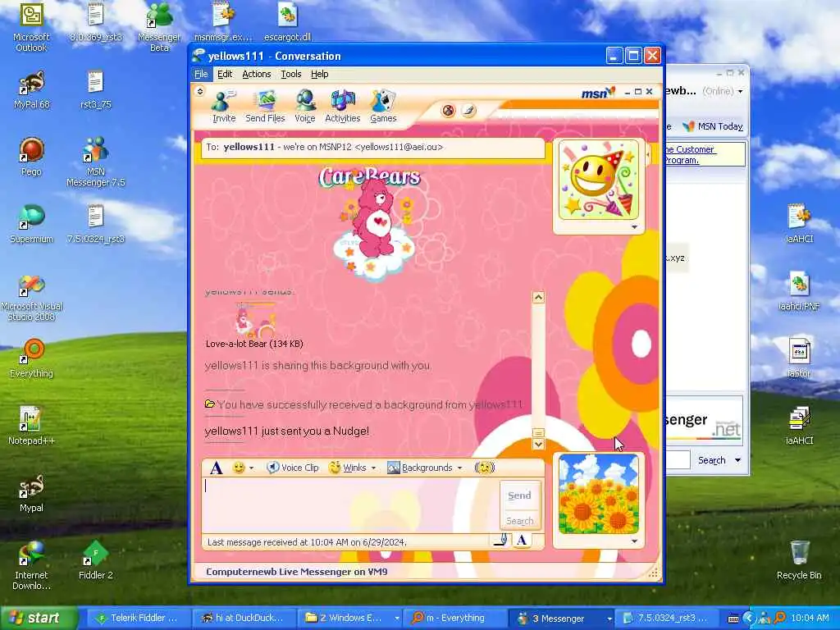Select the Microsoft Outlook desktop icon
The height and width of the screenshot is (630, 840).
click(31, 28)
